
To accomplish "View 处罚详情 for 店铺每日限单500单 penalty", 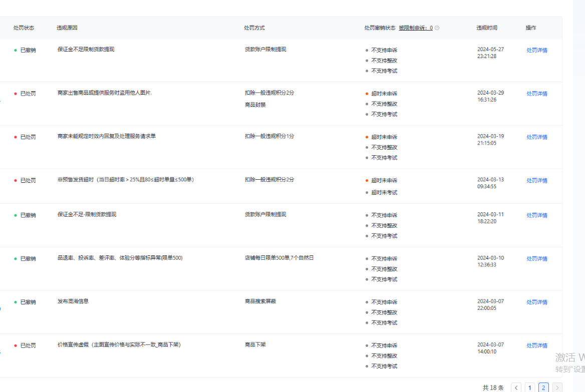I will (536, 259).
